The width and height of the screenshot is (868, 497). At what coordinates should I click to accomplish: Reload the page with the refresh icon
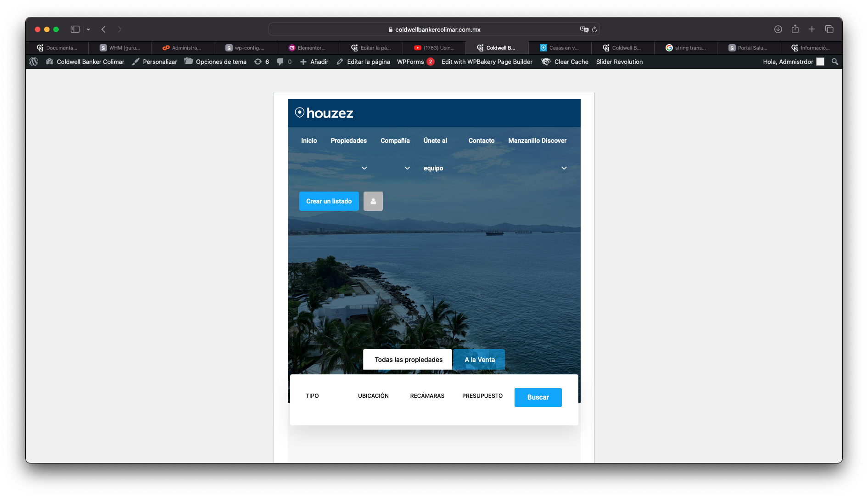(x=594, y=29)
